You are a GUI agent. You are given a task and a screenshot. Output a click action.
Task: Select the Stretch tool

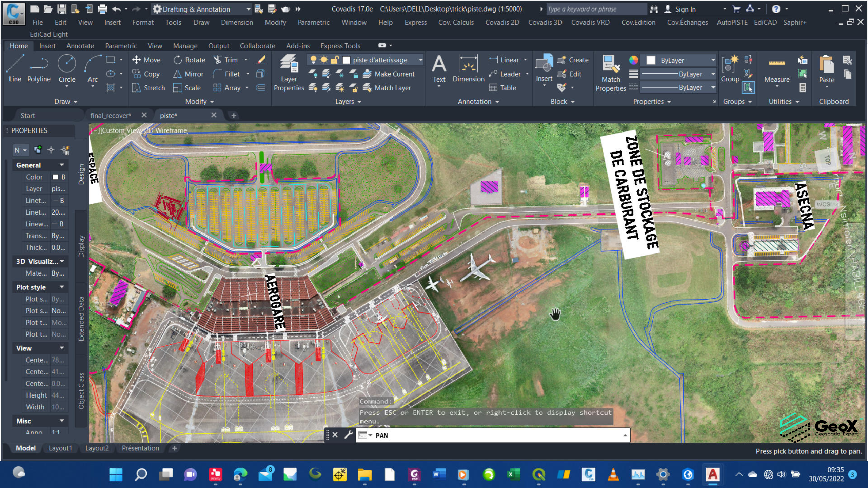pyautogui.click(x=149, y=88)
